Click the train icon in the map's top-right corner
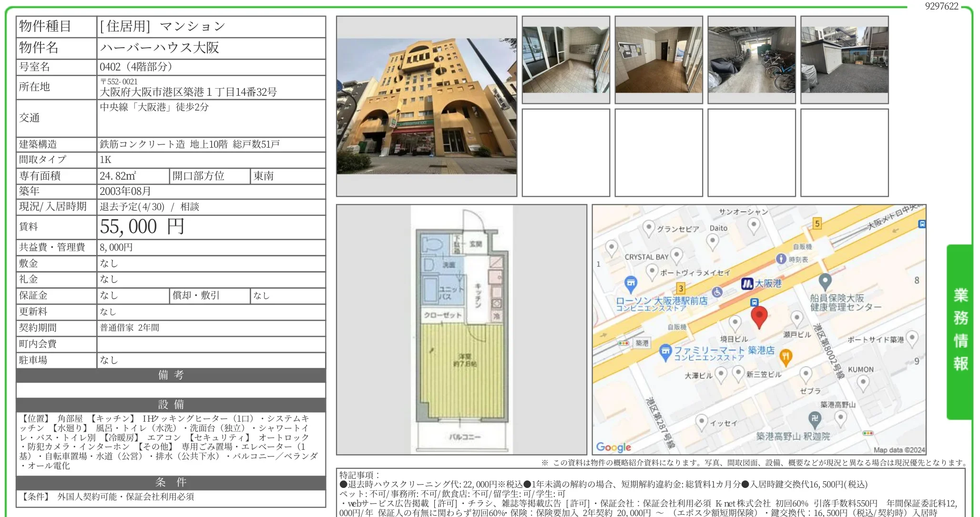This screenshot has width=980, height=517. tap(922, 225)
